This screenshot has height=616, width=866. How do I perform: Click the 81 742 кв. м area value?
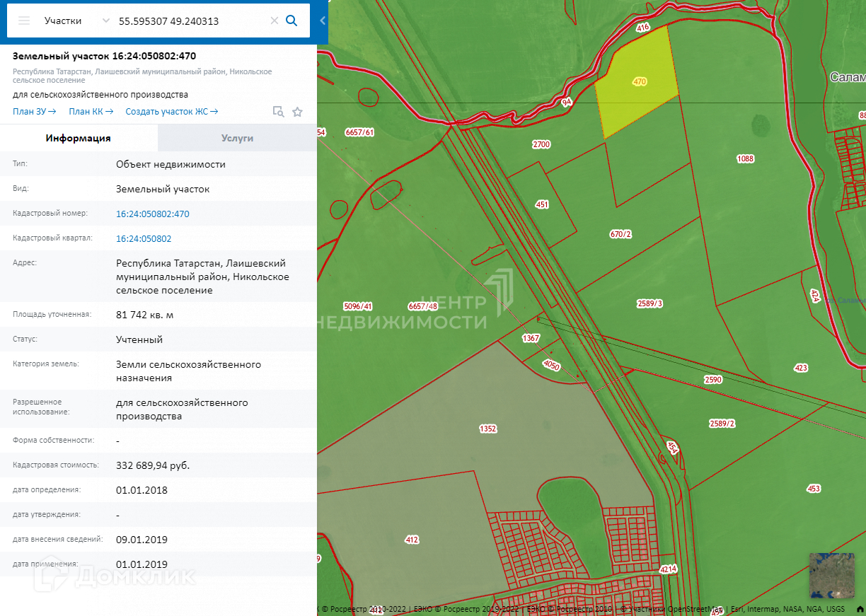[144, 315]
